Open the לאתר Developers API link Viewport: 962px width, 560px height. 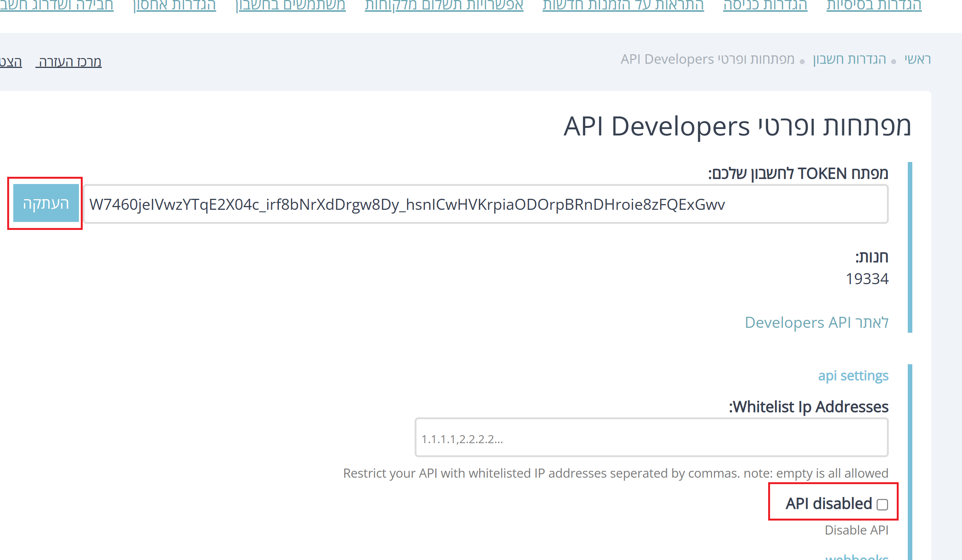click(x=816, y=322)
